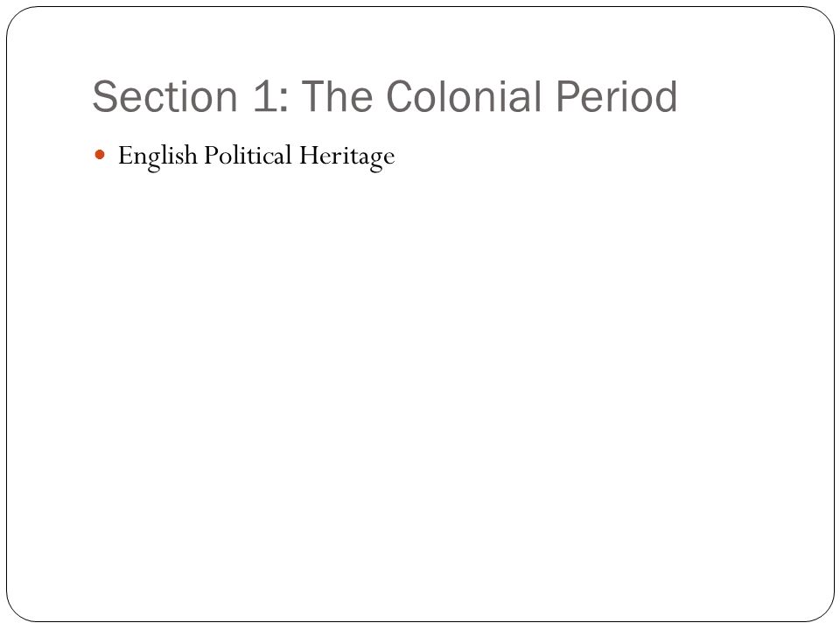Screen dimensions: 840x630
Task: Click the capital "P" in "Period"
Action: tap(568, 96)
